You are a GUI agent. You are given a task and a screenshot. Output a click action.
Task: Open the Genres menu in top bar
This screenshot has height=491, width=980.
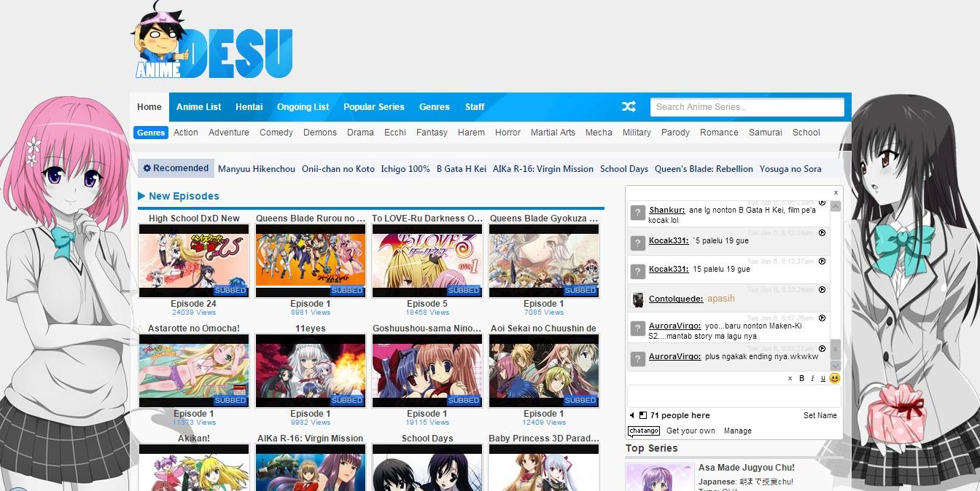coord(435,107)
